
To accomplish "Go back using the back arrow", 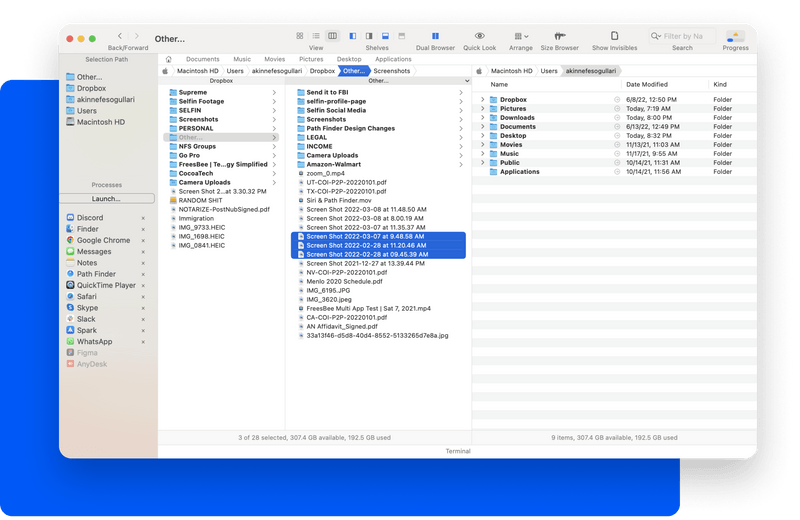I will point(120,36).
